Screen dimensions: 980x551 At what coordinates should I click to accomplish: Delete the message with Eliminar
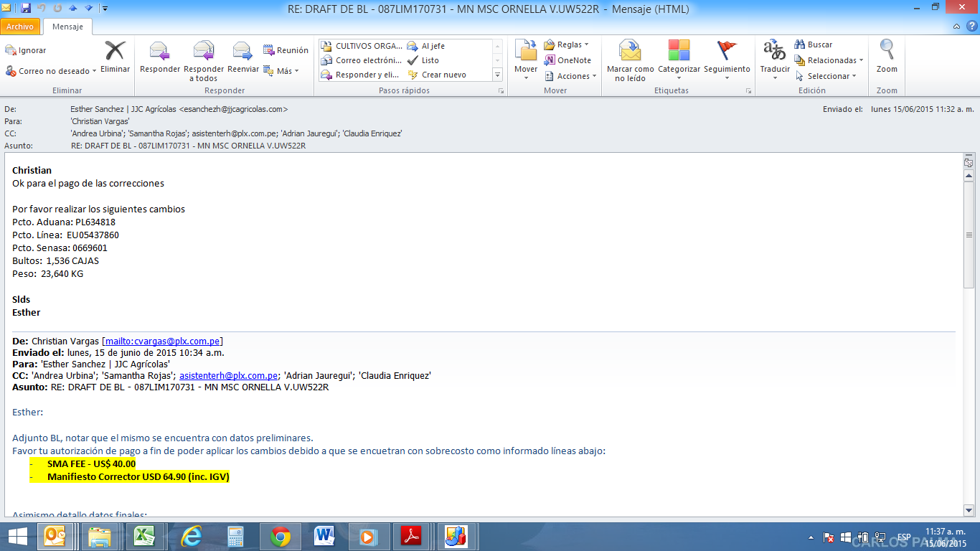click(x=115, y=52)
